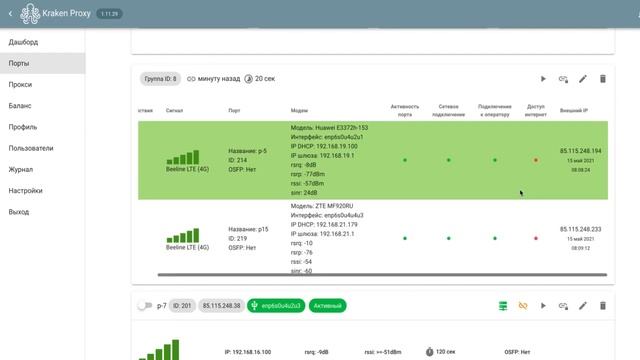Click the Подключение к оператору column header

point(495,111)
